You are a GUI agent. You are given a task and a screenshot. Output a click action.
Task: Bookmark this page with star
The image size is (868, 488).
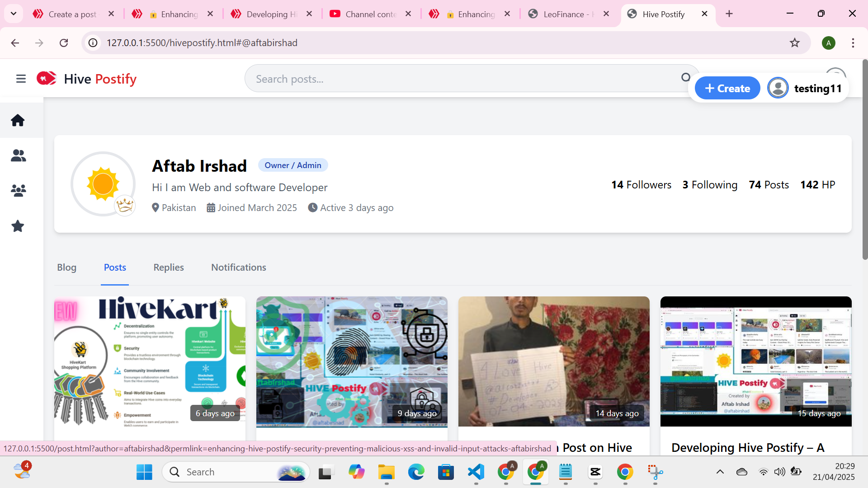(794, 43)
